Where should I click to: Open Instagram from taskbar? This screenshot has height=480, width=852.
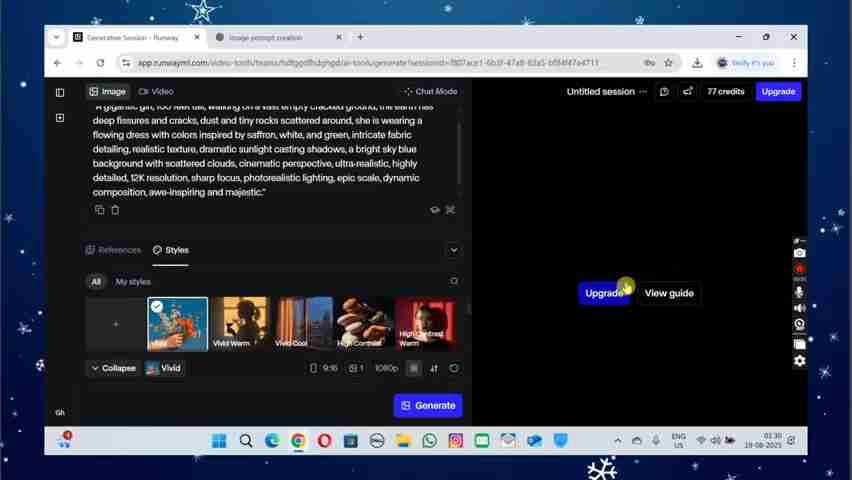[x=455, y=440]
